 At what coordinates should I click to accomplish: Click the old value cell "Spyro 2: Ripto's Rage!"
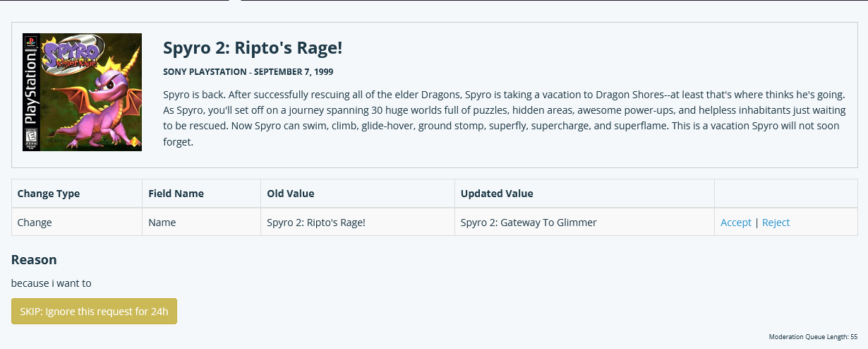[358, 223]
